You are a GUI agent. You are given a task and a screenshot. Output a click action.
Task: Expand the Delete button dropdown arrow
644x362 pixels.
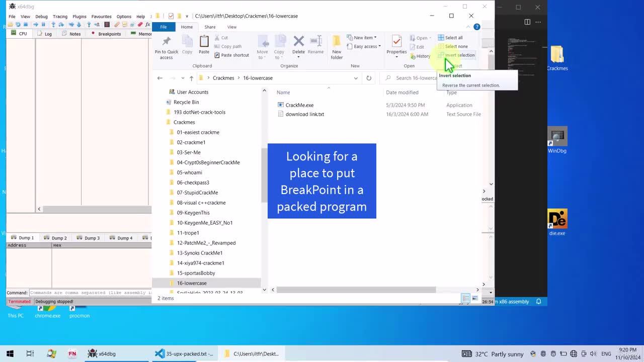tap(298, 57)
